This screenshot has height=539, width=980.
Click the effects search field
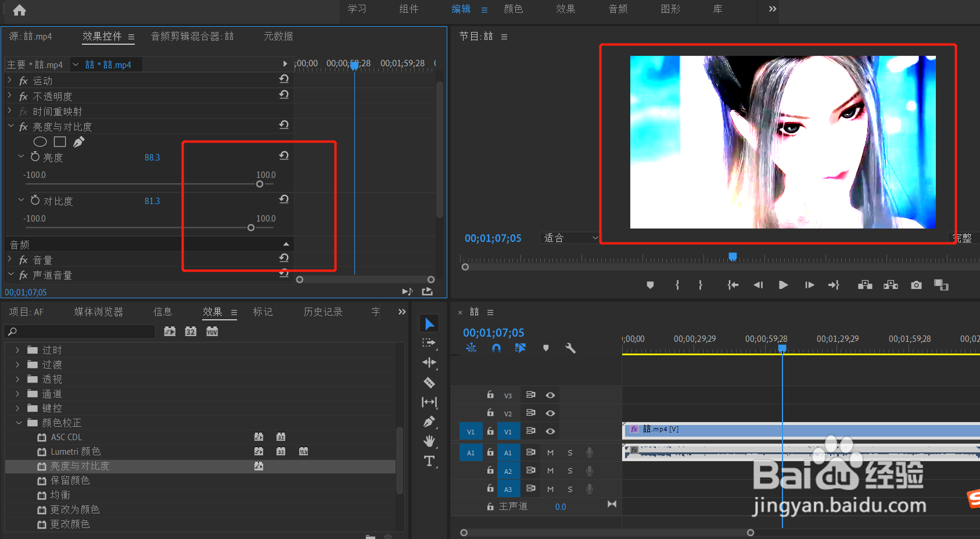point(80,331)
